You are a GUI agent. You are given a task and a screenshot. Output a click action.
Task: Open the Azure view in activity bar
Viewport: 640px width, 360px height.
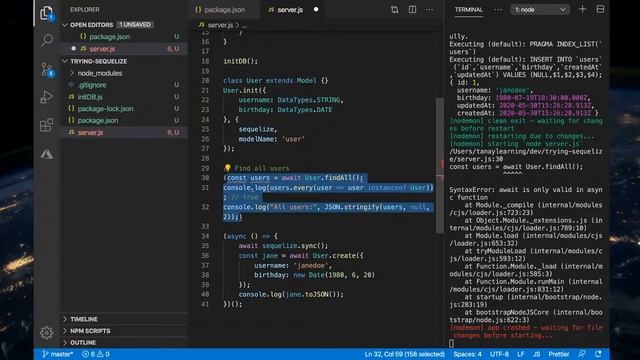(x=47, y=154)
